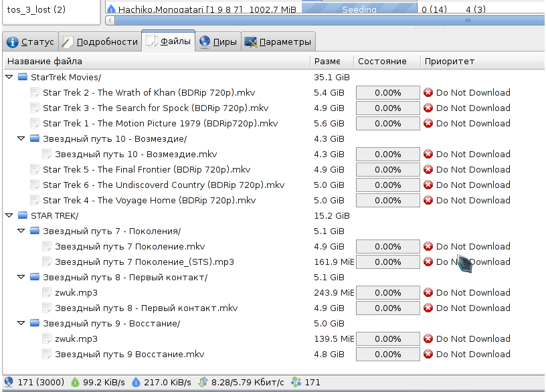Screen dimensions: 546x392
Task: Click the Подробности tab pencil icon
Action: 67,42
